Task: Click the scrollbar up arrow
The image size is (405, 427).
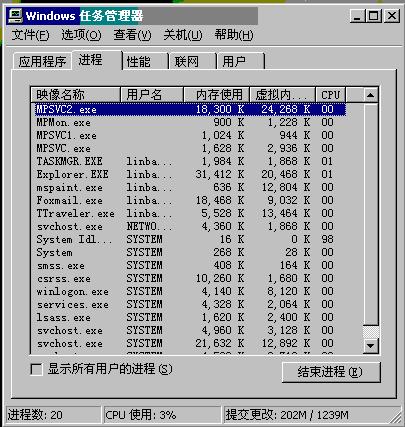Action: 370,95
